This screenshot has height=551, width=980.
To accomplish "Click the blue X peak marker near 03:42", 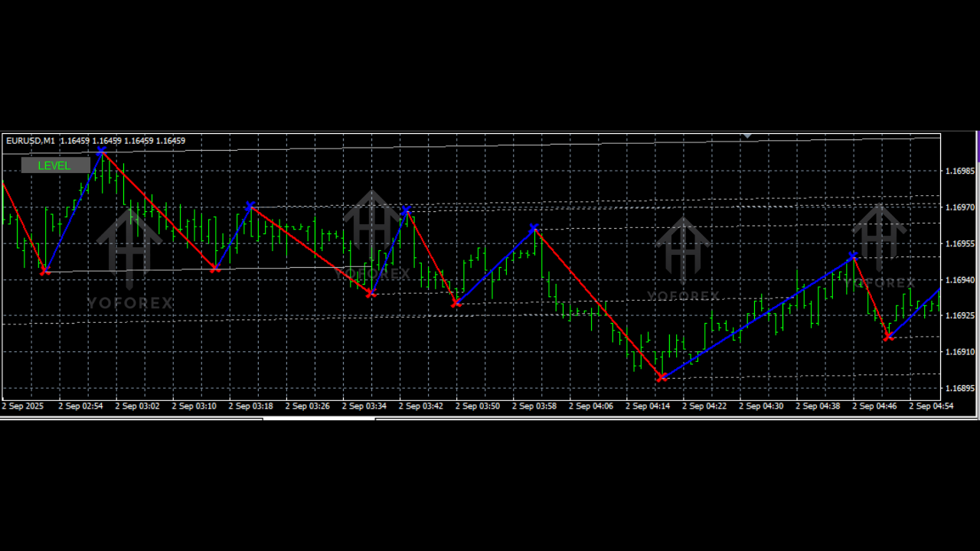I will [x=407, y=210].
